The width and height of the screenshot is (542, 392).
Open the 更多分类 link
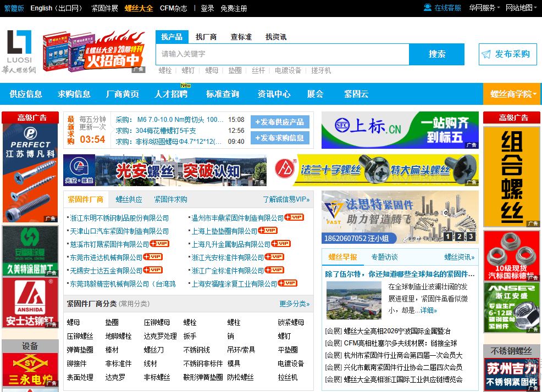click(294, 304)
